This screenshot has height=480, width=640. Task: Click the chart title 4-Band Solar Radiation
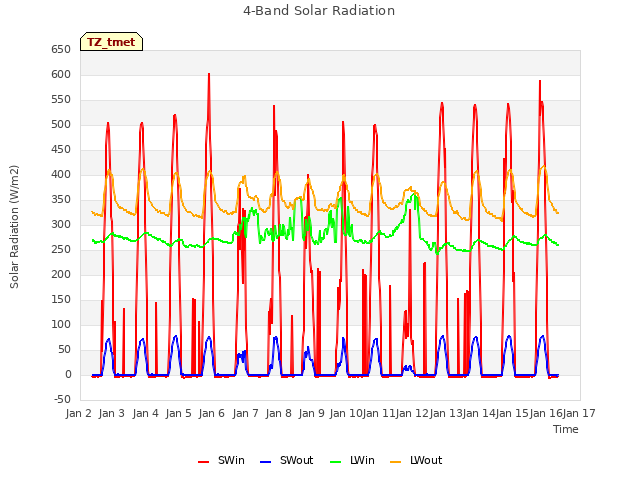(319, 11)
